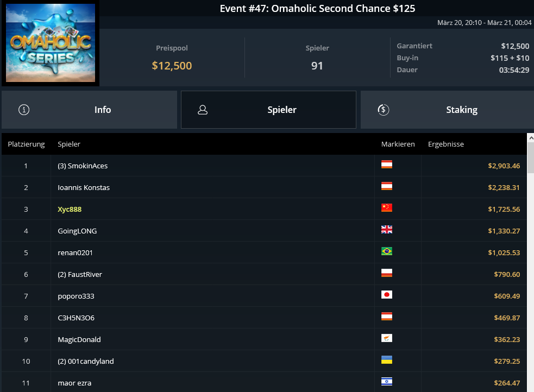
Task: Click the $2,903.46 result
Action: [x=504, y=166]
